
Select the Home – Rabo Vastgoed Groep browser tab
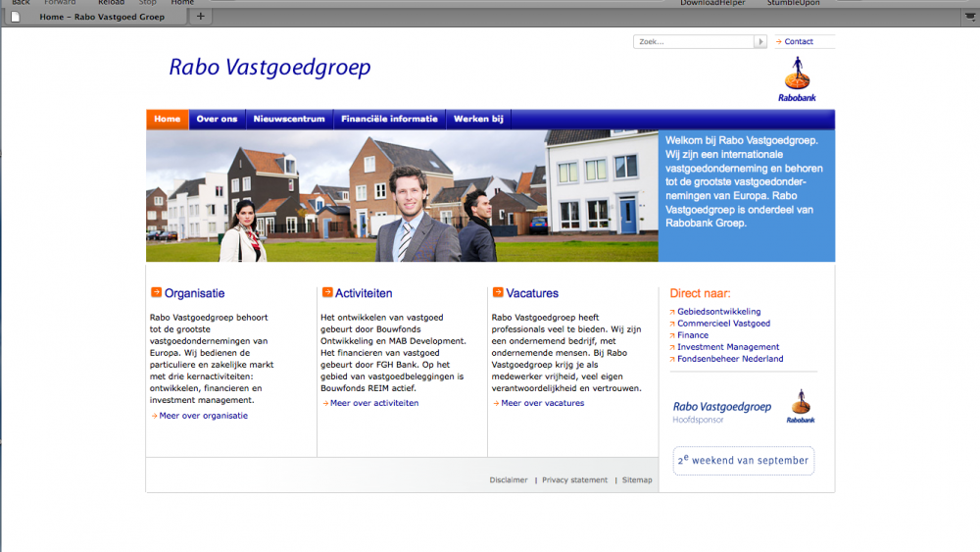click(96, 17)
